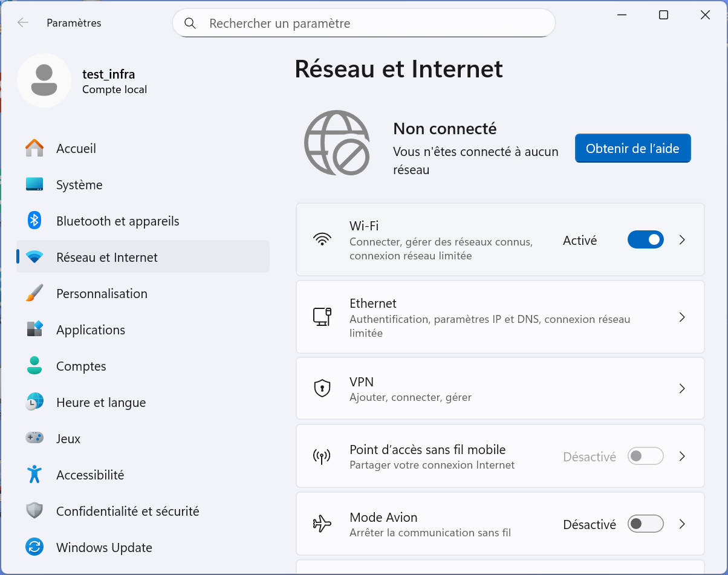Turn off the Wi-Fi toggle switch

pyautogui.click(x=645, y=240)
